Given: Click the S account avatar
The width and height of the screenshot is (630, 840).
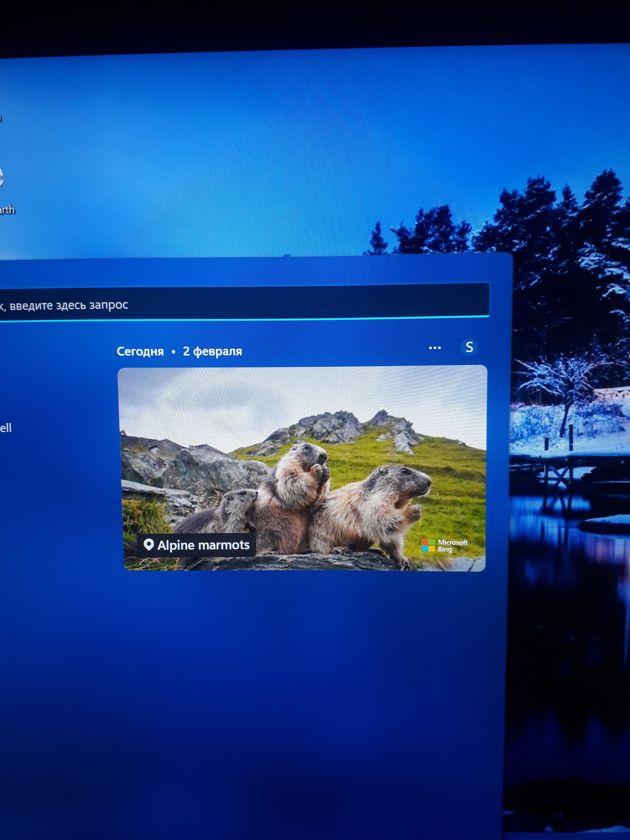Looking at the screenshot, I should click(469, 347).
